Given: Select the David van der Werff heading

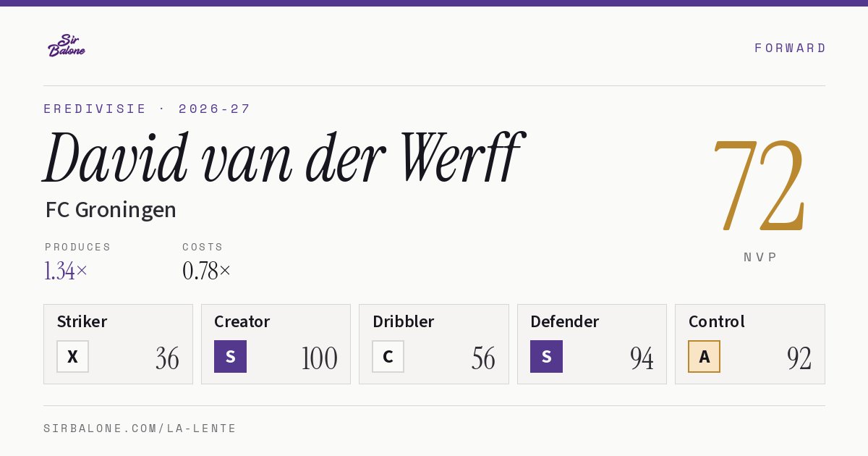Looking at the screenshot, I should click(282, 158).
